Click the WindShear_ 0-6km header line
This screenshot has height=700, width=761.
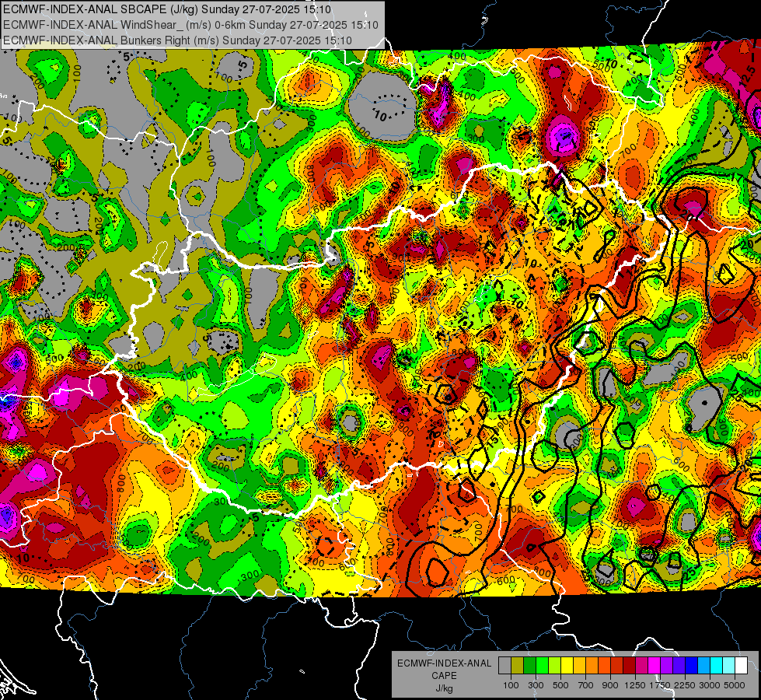tap(190, 25)
